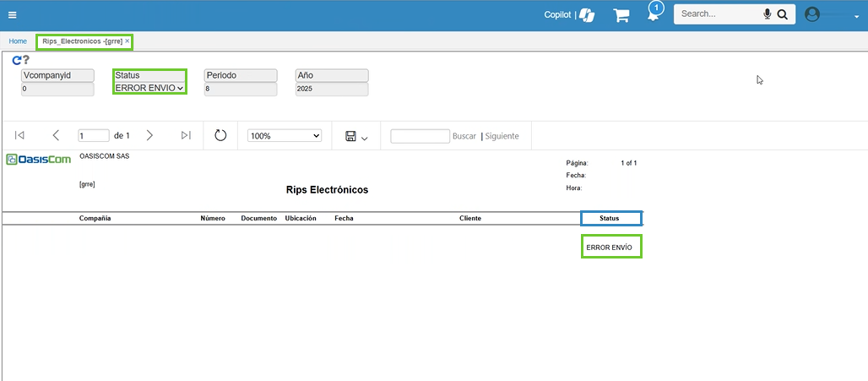Click the Periodo input field

240,88
